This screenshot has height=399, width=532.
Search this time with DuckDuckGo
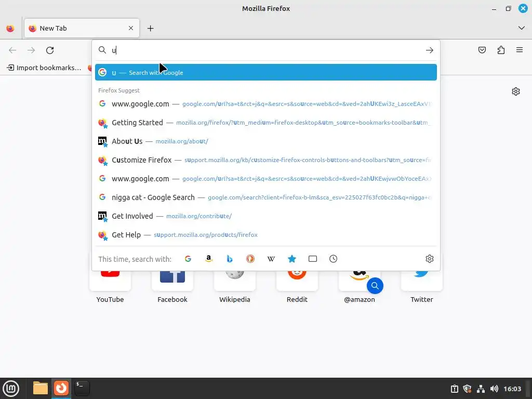(x=250, y=259)
